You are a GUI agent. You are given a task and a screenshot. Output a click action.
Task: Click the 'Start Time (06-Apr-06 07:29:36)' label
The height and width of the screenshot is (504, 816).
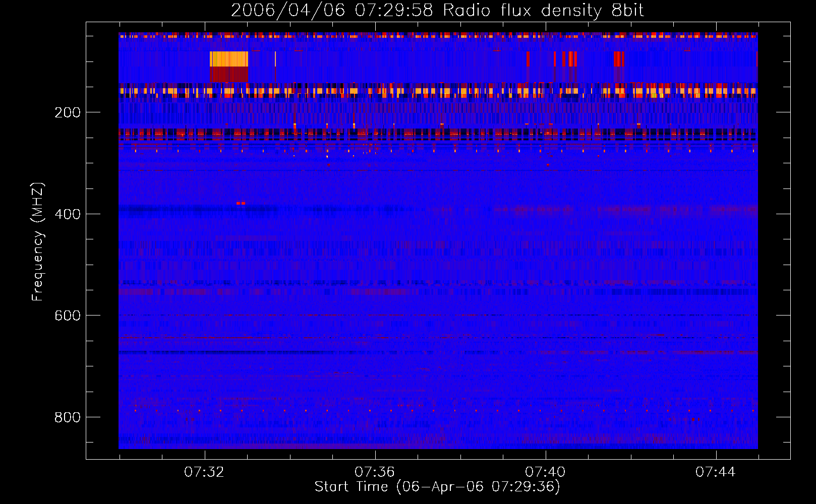click(437, 487)
